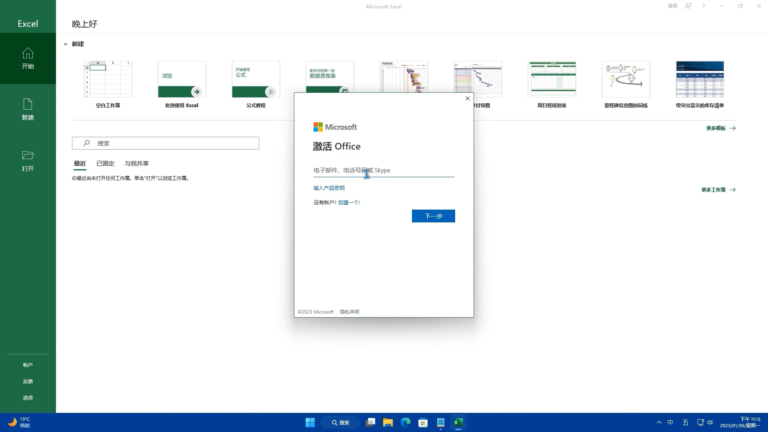The width and height of the screenshot is (768, 432).
Task: Click the feedback person icon in title bar
Action: coord(688,6)
